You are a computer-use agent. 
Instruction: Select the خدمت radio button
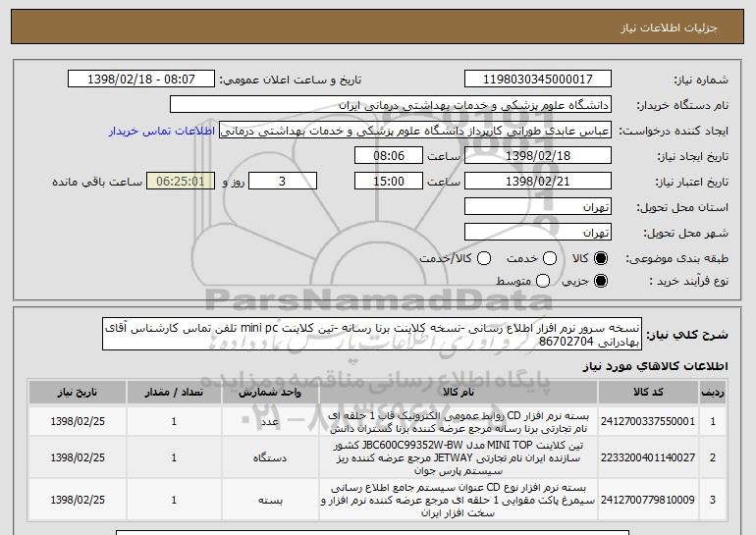pos(550,259)
